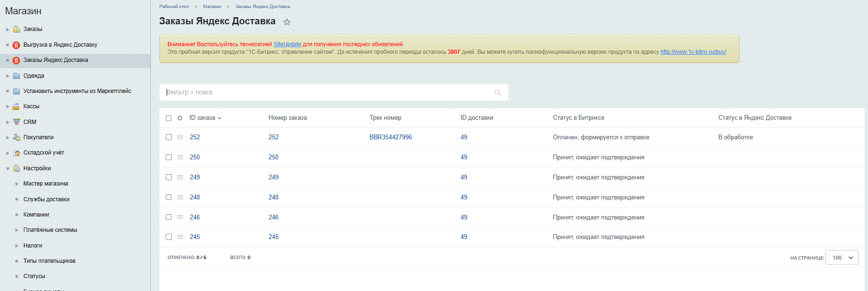Expand the Налоги tree node arrow
The height and width of the screenshot is (291, 868).
[17, 246]
